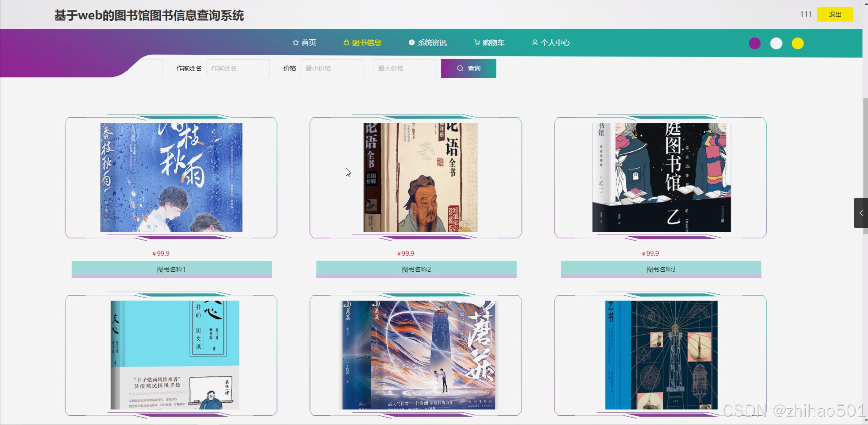The image size is (868, 425).
Task: Click the white circle dot in the navbar
Action: point(776,43)
